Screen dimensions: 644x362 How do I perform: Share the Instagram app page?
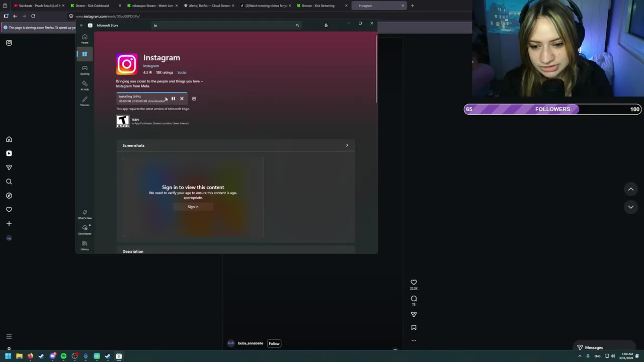pos(194,99)
